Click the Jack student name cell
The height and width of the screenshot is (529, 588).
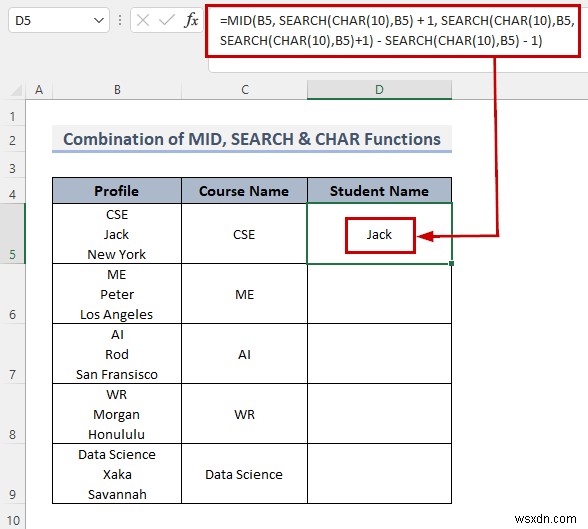coord(380,234)
